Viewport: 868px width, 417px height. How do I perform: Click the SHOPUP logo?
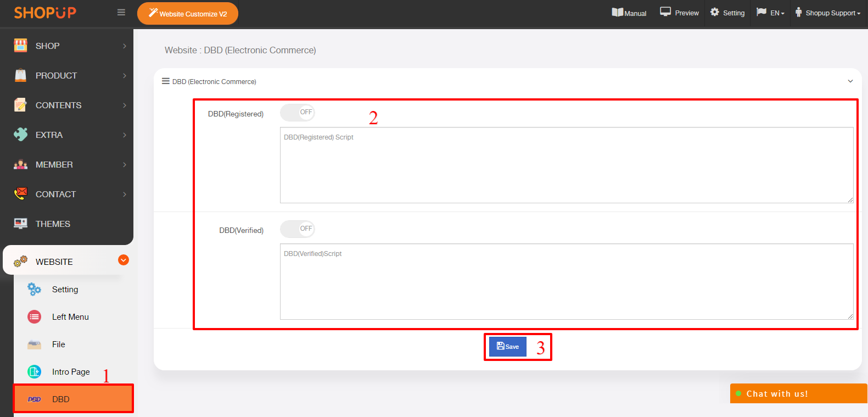[45, 13]
